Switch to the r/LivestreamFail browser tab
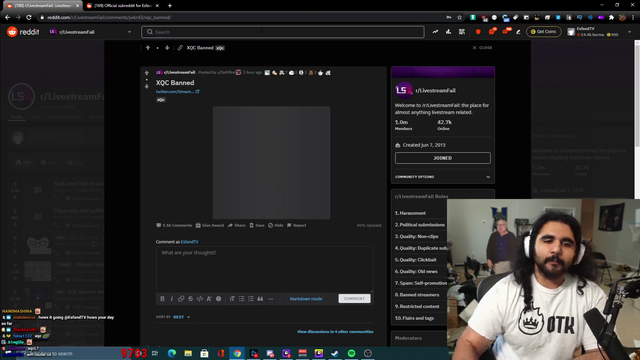 point(42,6)
